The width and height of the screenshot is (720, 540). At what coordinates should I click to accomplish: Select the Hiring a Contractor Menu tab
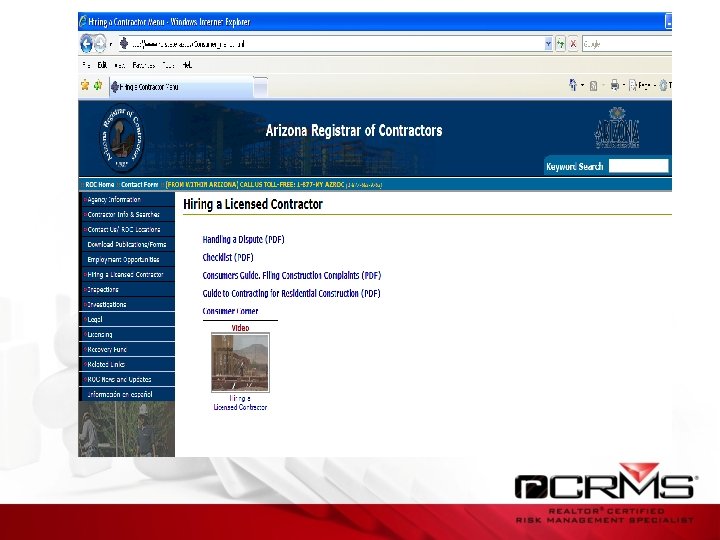181,87
